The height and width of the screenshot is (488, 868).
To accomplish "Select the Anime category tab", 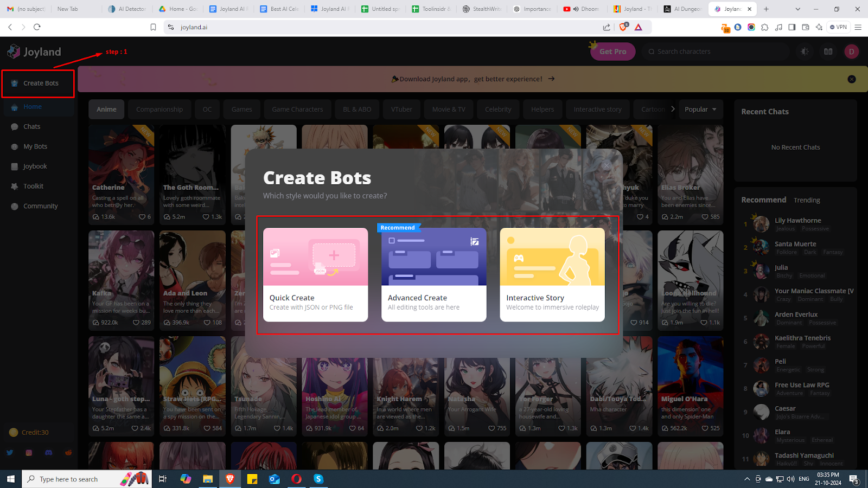I will (106, 109).
